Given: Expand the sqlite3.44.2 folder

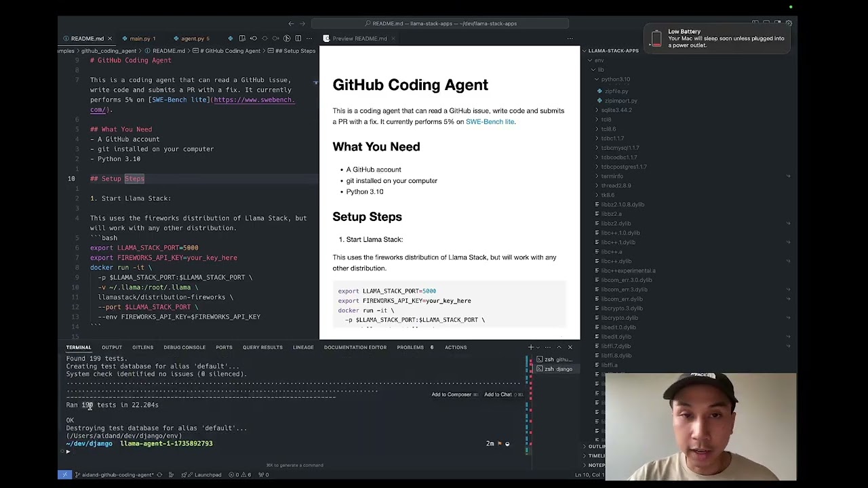Looking at the screenshot, I should [597, 110].
